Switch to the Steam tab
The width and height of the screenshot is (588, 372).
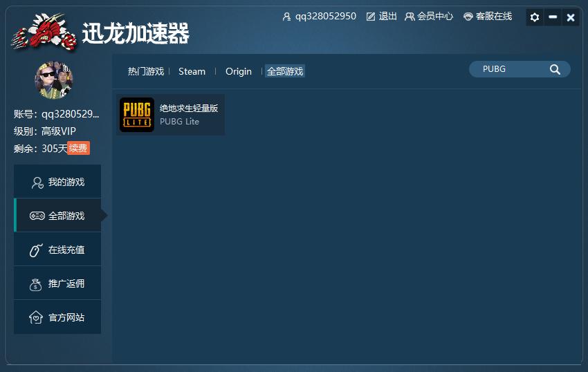pyautogui.click(x=192, y=71)
